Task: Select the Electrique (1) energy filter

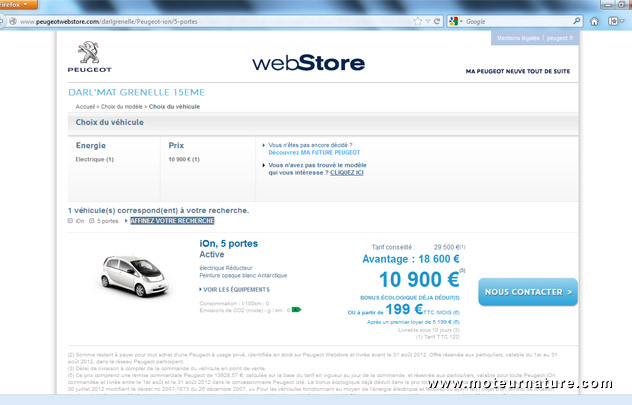Action: click(95, 160)
